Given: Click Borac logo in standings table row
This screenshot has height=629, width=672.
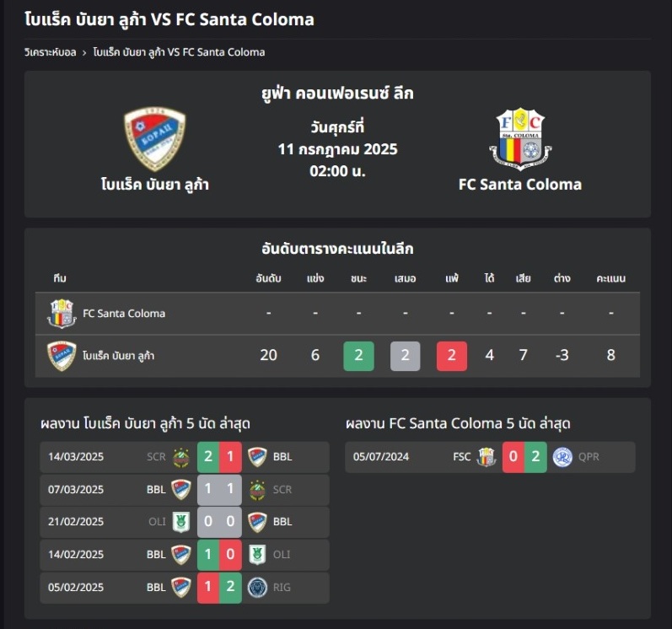Looking at the screenshot, I should point(62,356).
